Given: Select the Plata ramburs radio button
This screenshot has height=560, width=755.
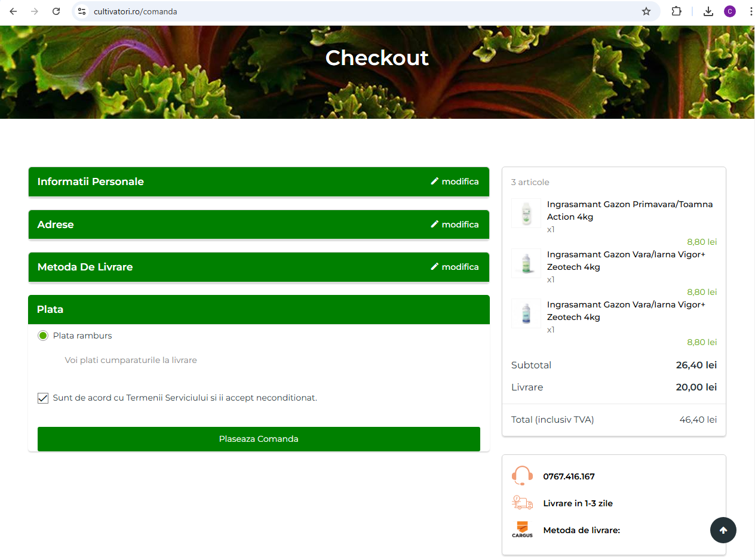Looking at the screenshot, I should [x=43, y=336].
